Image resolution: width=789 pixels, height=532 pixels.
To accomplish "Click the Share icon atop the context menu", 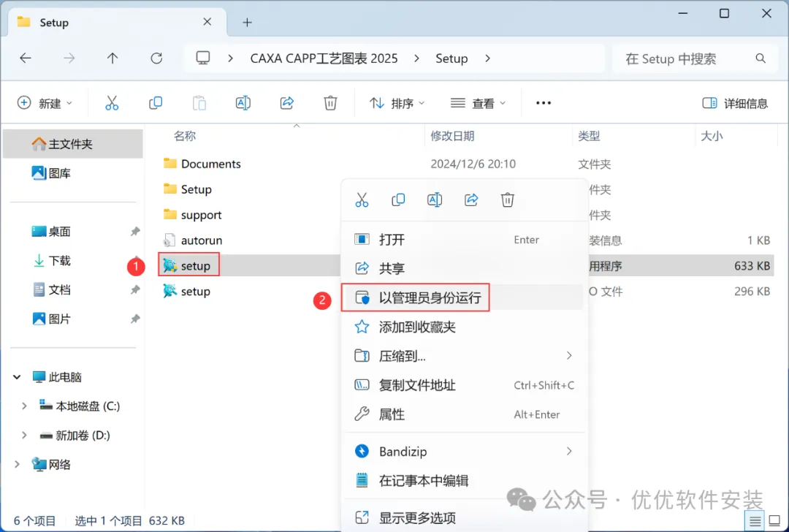I will [471, 199].
